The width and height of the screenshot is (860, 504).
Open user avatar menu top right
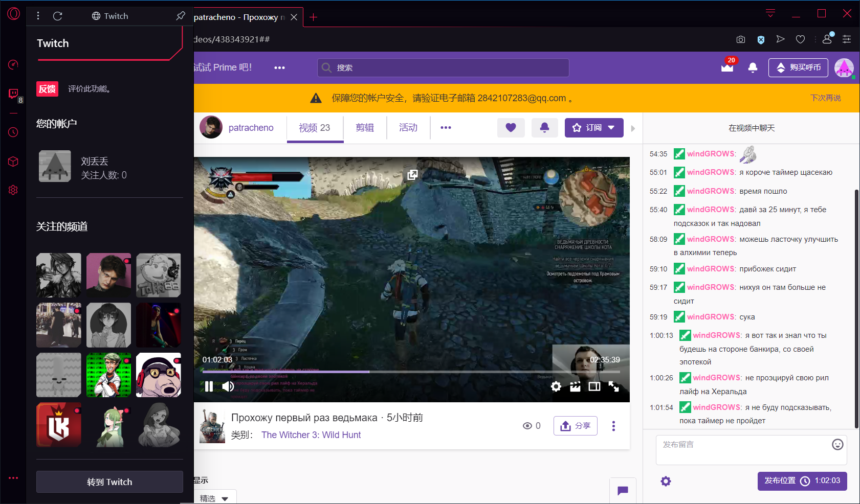844,67
